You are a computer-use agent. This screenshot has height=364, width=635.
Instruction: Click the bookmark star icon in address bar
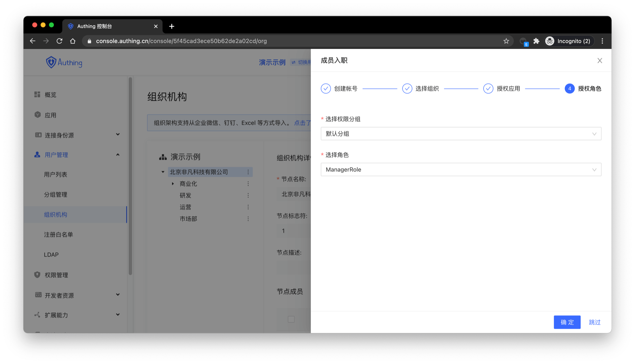coord(506,41)
